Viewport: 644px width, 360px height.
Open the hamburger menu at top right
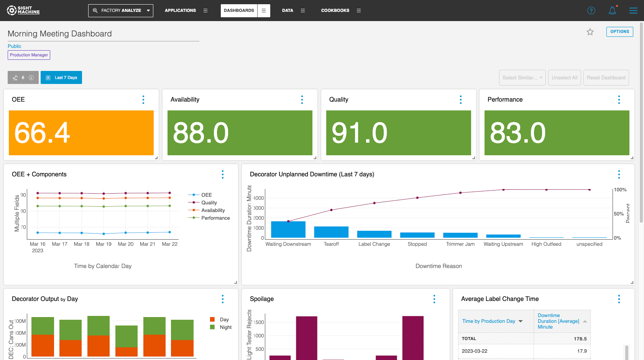click(x=633, y=11)
